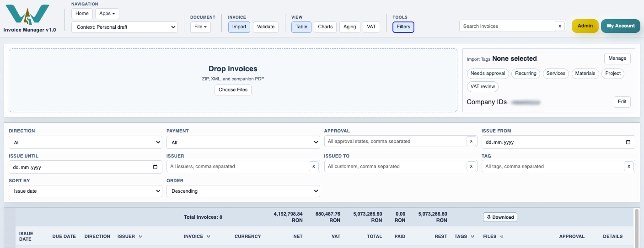
Task: Switch to the Charts view
Action: click(x=325, y=27)
